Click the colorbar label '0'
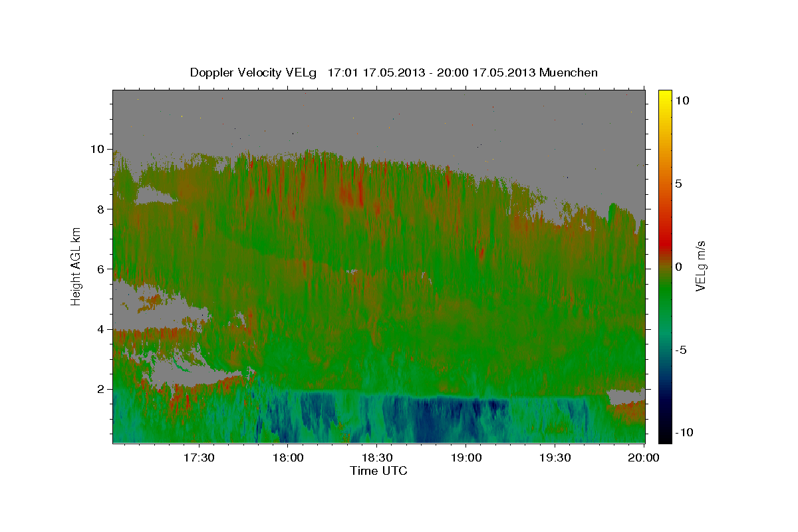The height and width of the screenshot is (532, 798). [679, 267]
